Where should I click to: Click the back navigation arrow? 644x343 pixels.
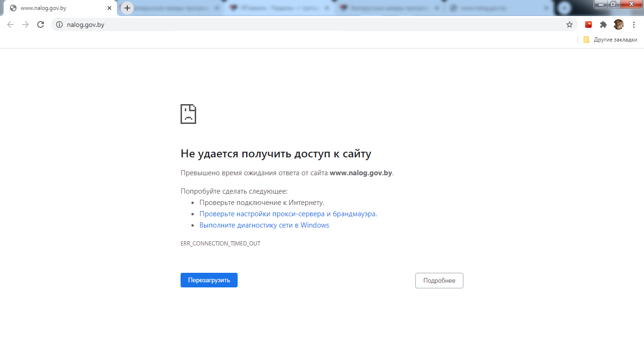click(10, 24)
